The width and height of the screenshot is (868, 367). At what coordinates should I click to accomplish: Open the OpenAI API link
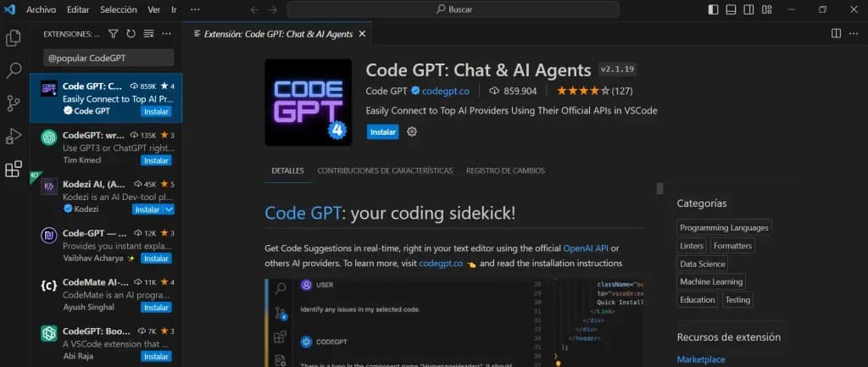[586, 248]
